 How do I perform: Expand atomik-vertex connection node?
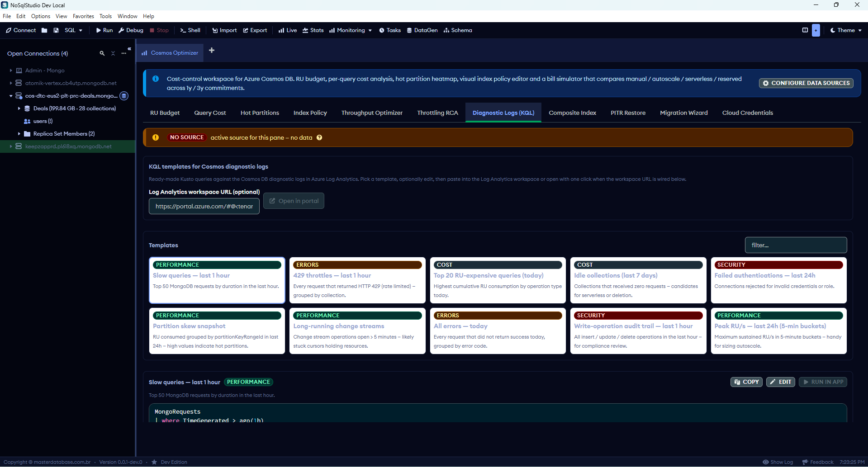[x=11, y=83]
